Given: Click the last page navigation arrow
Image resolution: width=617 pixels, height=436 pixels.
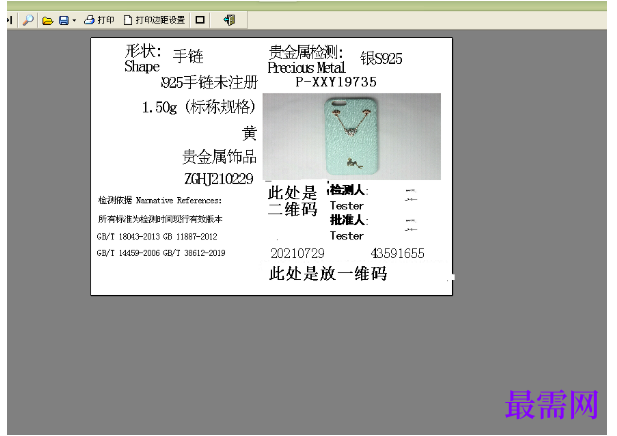Looking at the screenshot, I should (x=10, y=20).
